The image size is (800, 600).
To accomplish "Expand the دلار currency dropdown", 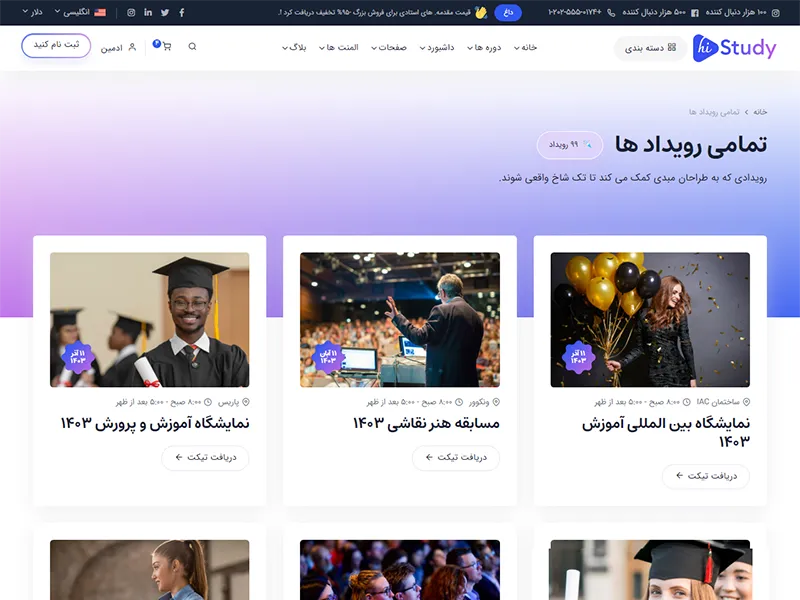I will tap(33, 12).
